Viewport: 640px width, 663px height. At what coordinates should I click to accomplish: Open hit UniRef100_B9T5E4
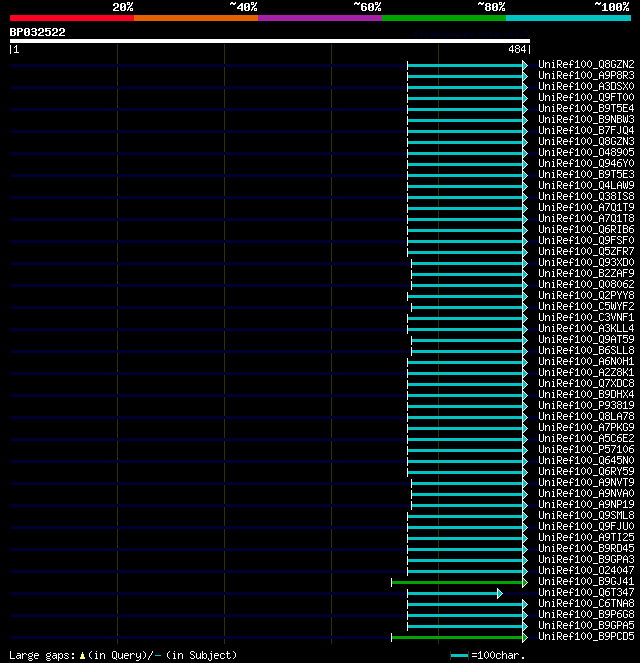pyautogui.click(x=586, y=108)
